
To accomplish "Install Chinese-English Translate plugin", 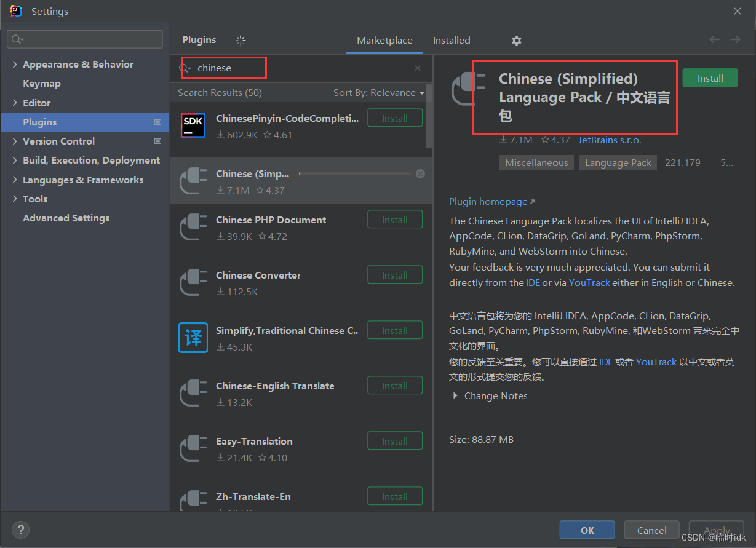I will point(395,386).
